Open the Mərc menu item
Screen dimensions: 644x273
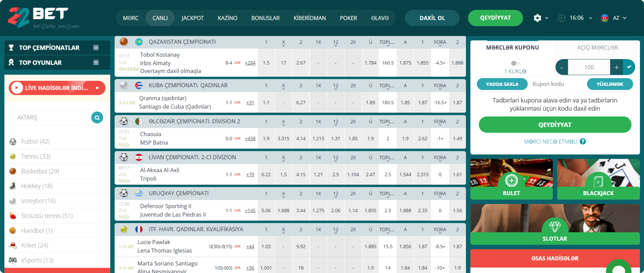pos(131,18)
